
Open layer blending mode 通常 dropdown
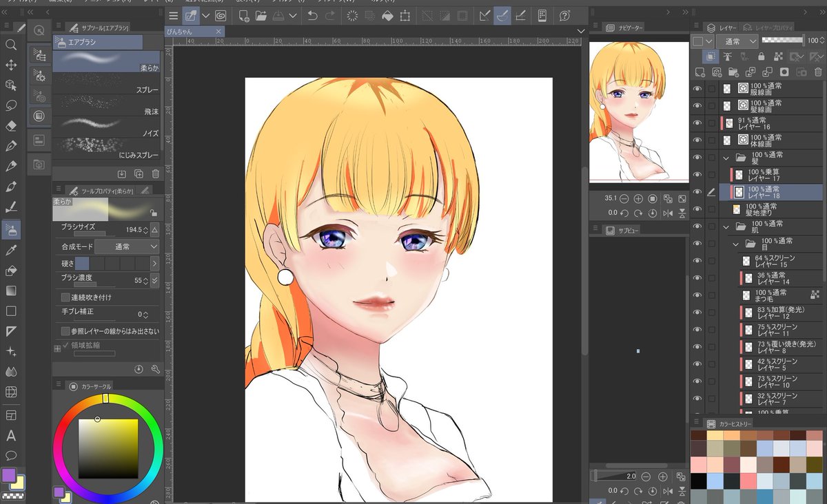737,41
